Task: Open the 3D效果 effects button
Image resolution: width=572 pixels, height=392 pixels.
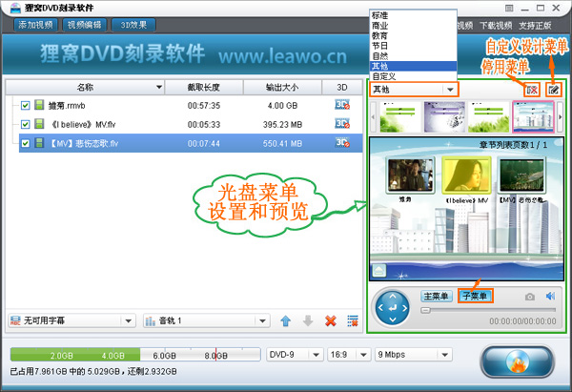Action: click(x=133, y=25)
